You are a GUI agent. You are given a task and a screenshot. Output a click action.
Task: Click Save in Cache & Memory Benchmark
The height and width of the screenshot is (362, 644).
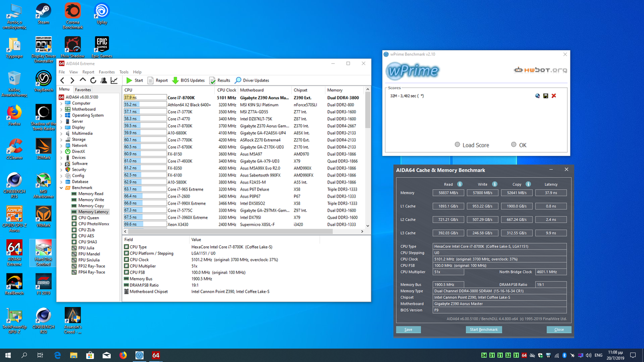tap(409, 330)
